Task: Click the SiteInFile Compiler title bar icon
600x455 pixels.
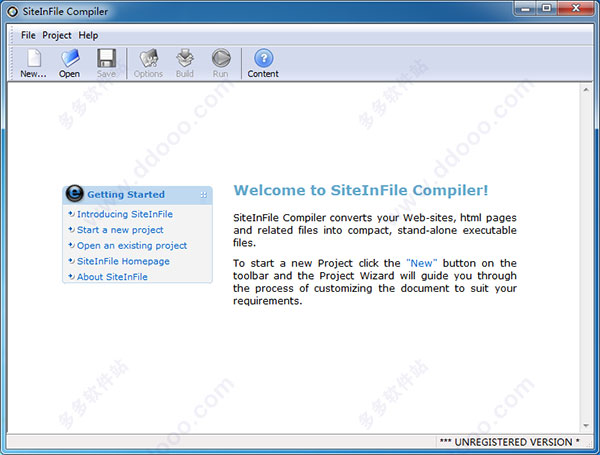Action: [12, 11]
